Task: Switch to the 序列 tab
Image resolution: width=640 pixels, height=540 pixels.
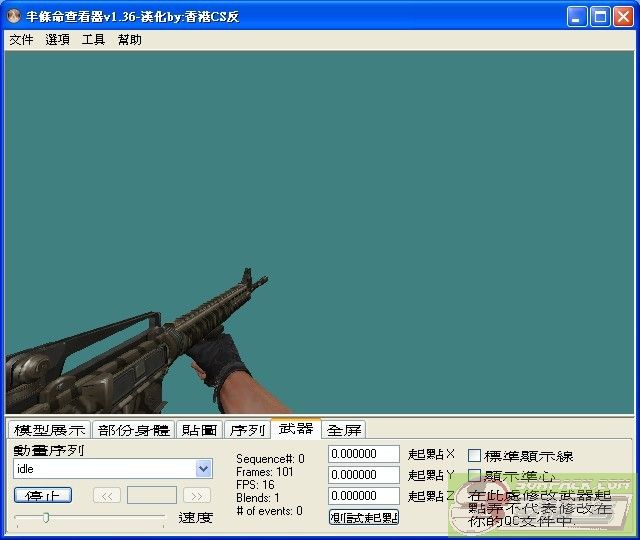Action: pos(247,430)
